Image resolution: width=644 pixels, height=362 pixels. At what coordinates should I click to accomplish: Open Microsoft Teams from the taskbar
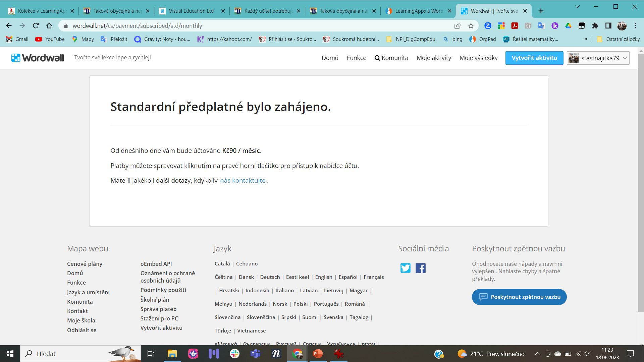tap(255, 354)
